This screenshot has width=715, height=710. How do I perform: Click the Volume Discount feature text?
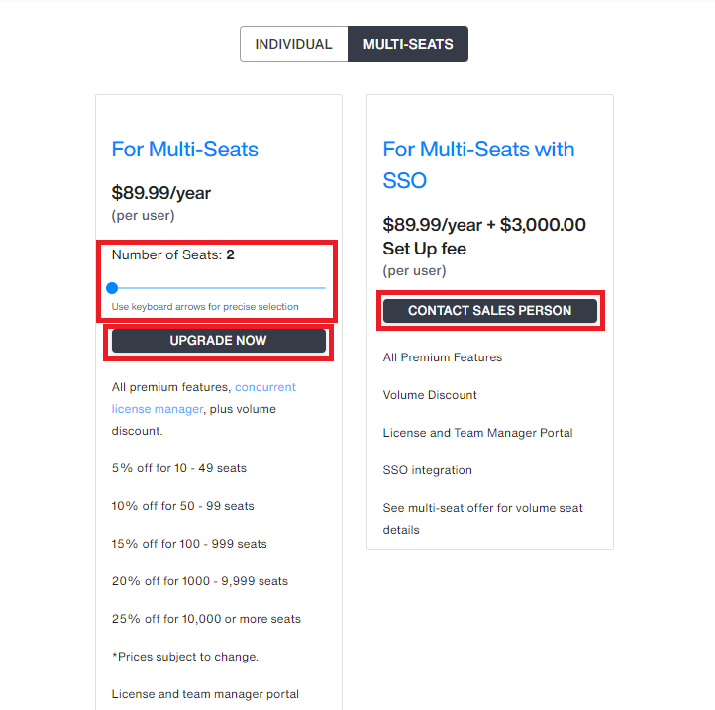tap(430, 395)
